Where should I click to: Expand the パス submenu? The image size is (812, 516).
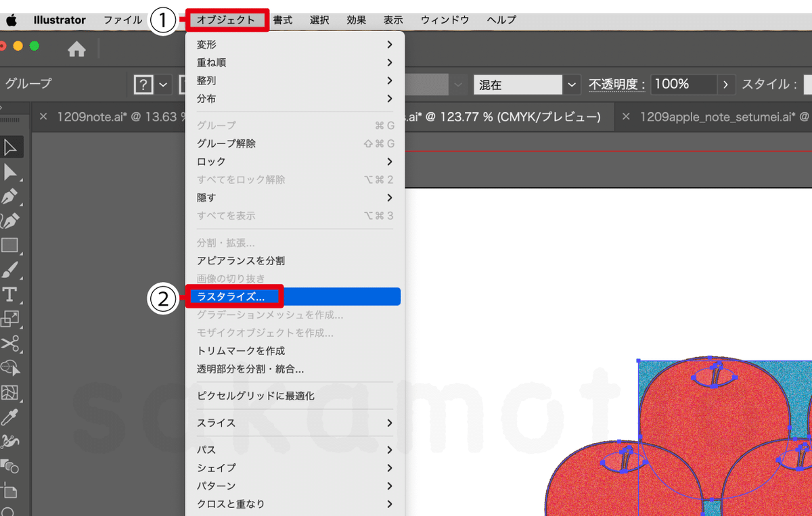[389, 450]
